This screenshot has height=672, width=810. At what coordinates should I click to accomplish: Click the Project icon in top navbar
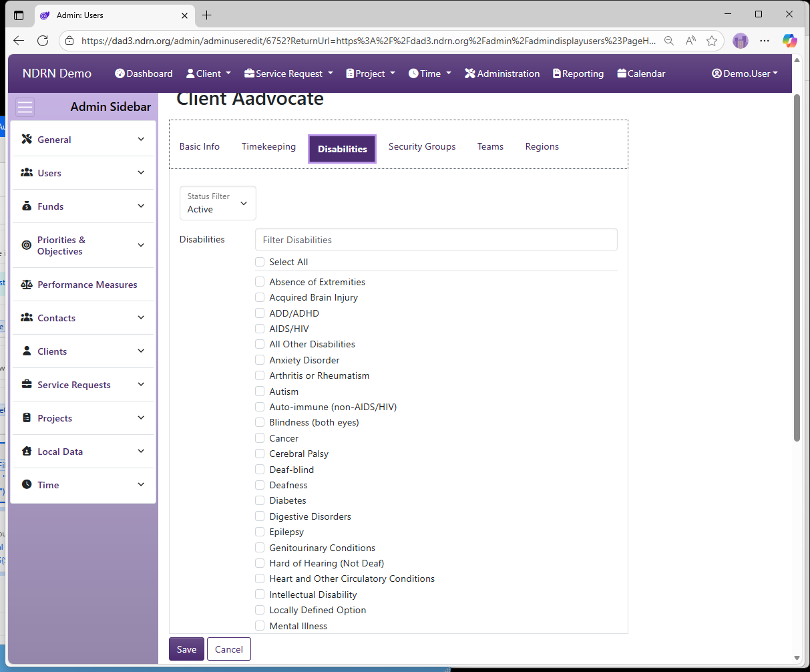(350, 73)
